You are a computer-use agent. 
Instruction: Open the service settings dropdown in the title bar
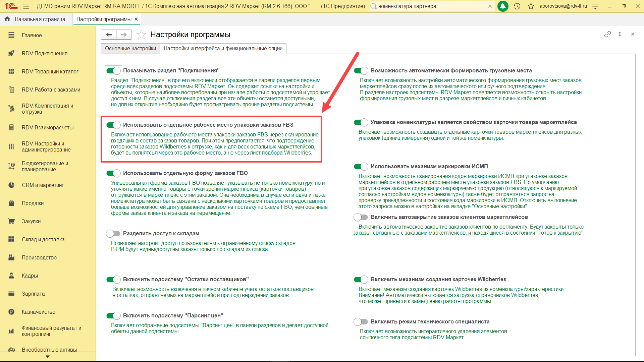tap(595, 6)
